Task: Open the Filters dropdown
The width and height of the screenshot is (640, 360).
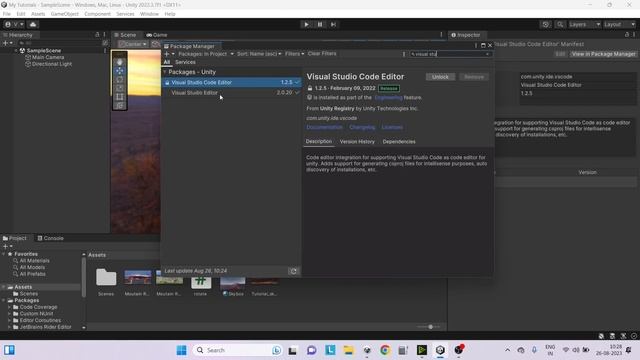Action: [294, 54]
